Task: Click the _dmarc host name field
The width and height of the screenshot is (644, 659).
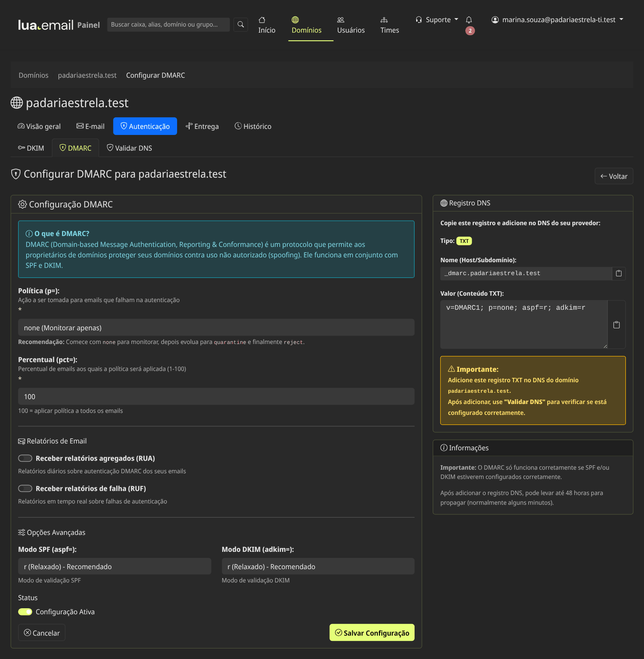Action: 526,274
